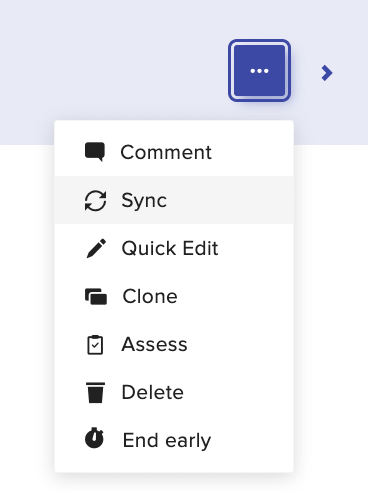Click the speech bubble Comment icon
Screen dimensions: 368x492
[95, 152]
